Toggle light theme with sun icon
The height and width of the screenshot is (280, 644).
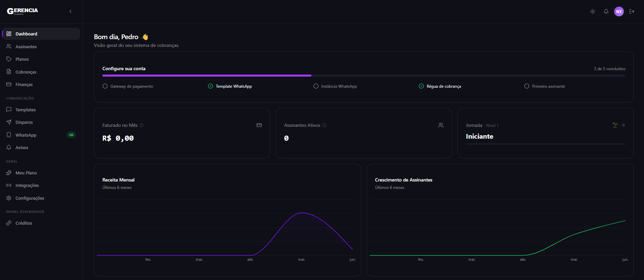click(593, 11)
